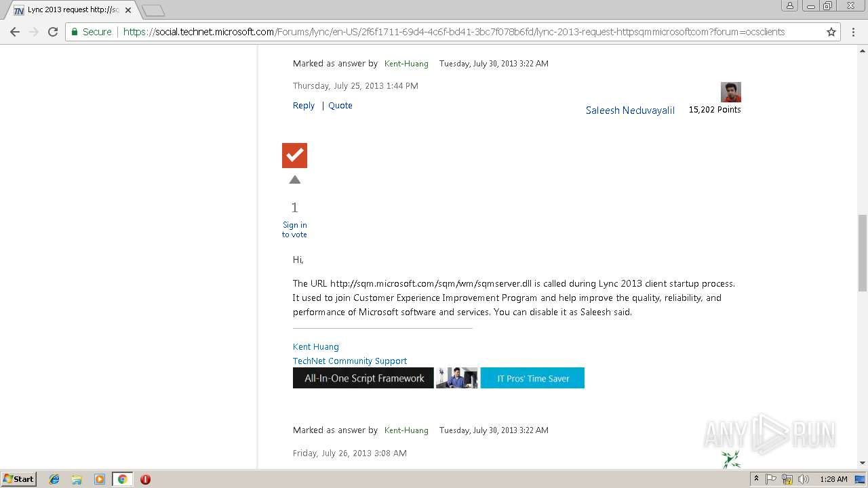Open a new browser tab
Viewport: 868px width, 488px height.
pos(154,10)
